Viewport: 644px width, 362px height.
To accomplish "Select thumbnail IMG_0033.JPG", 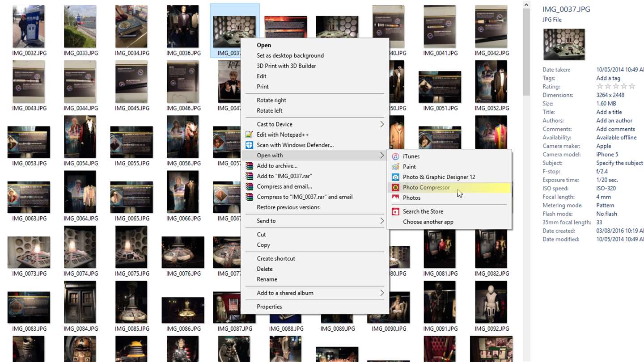I will [x=80, y=27].
